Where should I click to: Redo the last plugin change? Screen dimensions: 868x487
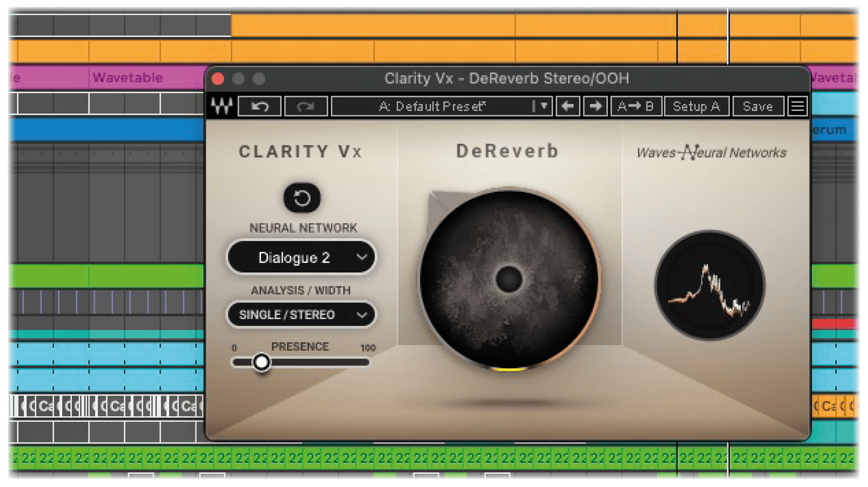(x=306, y=106)
